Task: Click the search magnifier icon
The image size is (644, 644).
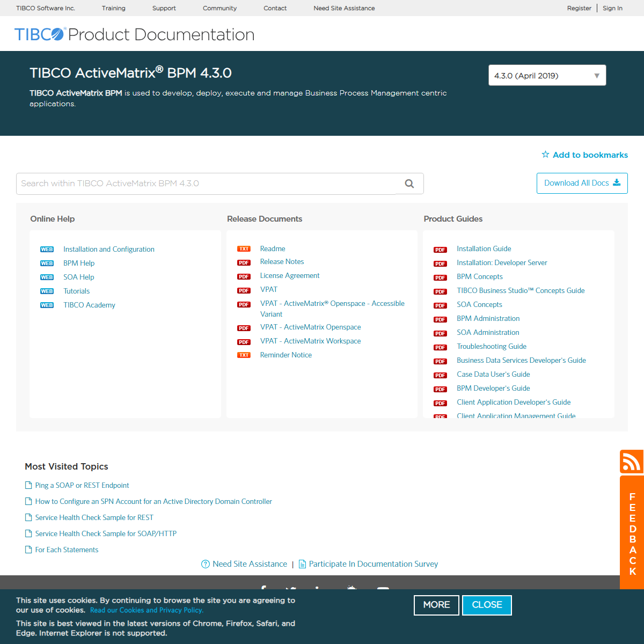Action: (409, 184)
